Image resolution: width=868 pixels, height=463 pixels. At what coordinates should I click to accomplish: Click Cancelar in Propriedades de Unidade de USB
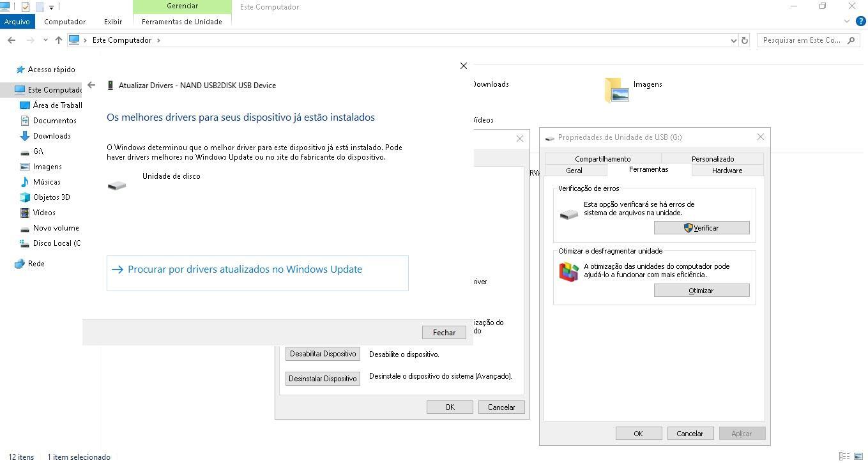click(x=690, y=434)
